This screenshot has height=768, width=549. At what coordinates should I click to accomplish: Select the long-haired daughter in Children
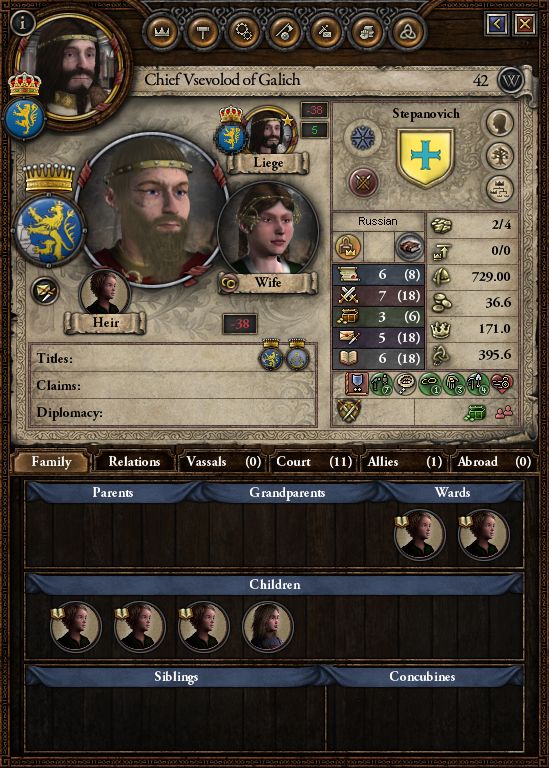pos(267,626)
